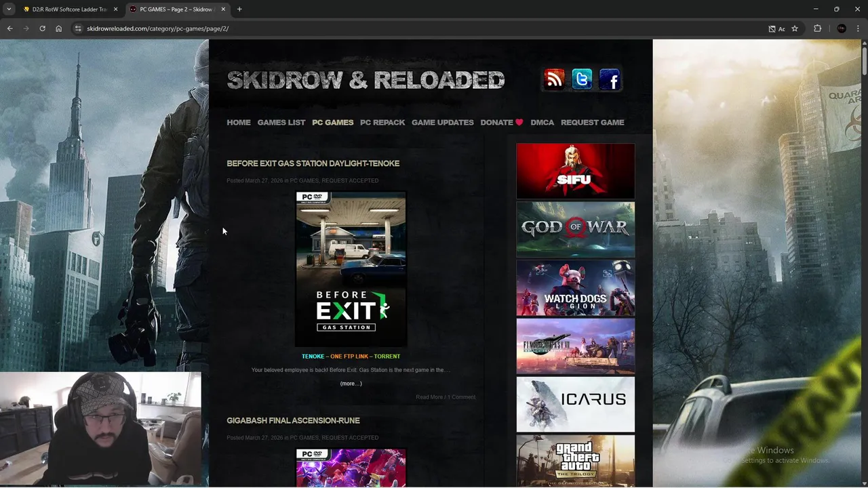Viewport: 868px width, 488px height.
Task: Click the TORRENT link under cover
Action: pos(387,357)
